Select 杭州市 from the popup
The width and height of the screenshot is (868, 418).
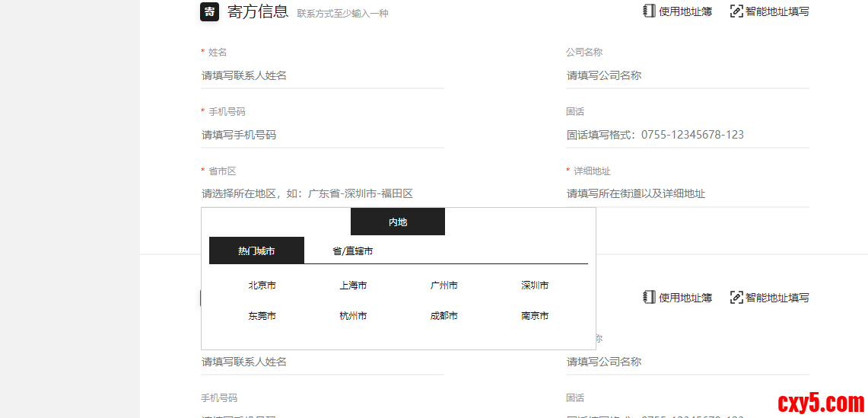click(353, 316)
